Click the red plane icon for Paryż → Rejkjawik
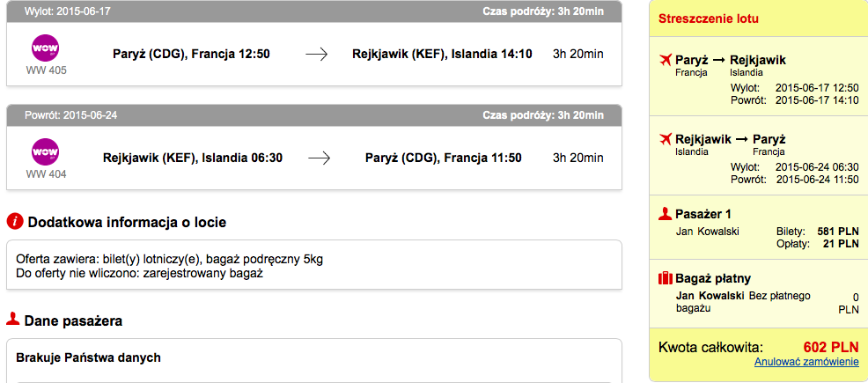 click(666, 60)
